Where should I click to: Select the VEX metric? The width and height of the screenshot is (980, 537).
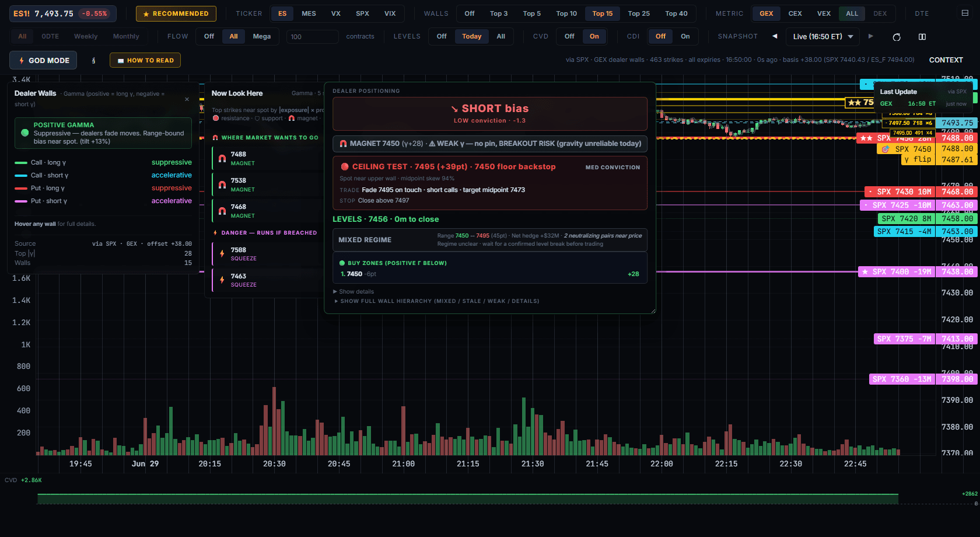click(824, 13)
